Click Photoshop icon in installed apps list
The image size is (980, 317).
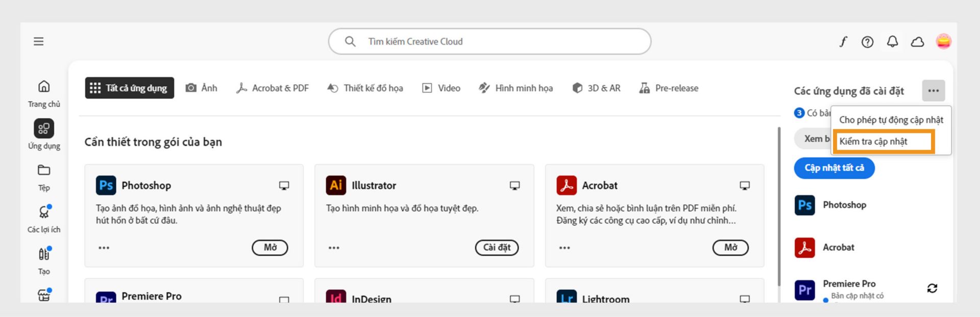[x=805, y=205]
